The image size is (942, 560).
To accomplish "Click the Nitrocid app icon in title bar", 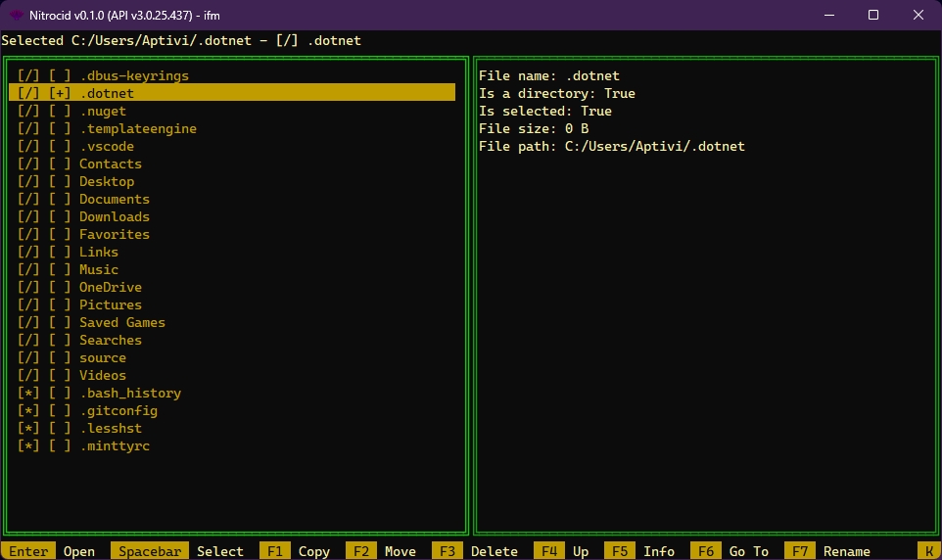I will click(x=17, y=15).
